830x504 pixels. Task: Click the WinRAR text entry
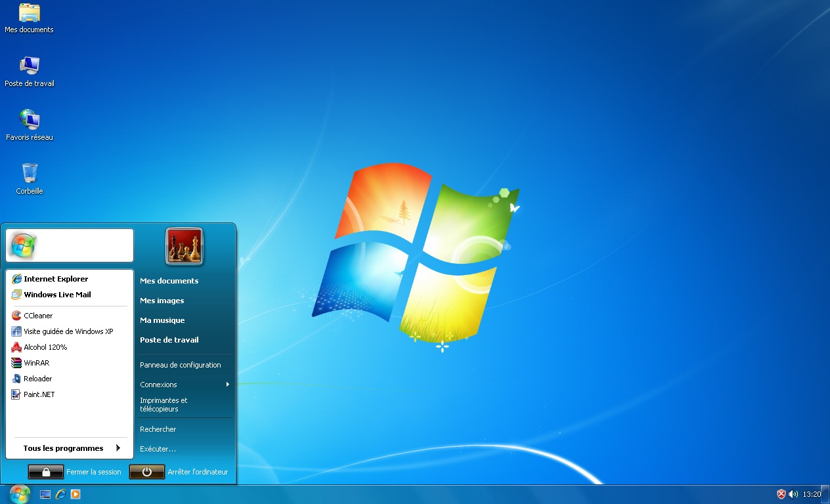[x=37, y=363]
